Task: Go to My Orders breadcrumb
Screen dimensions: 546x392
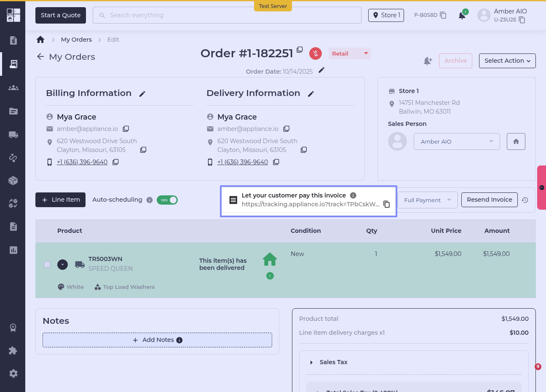Action: [76, 40]
